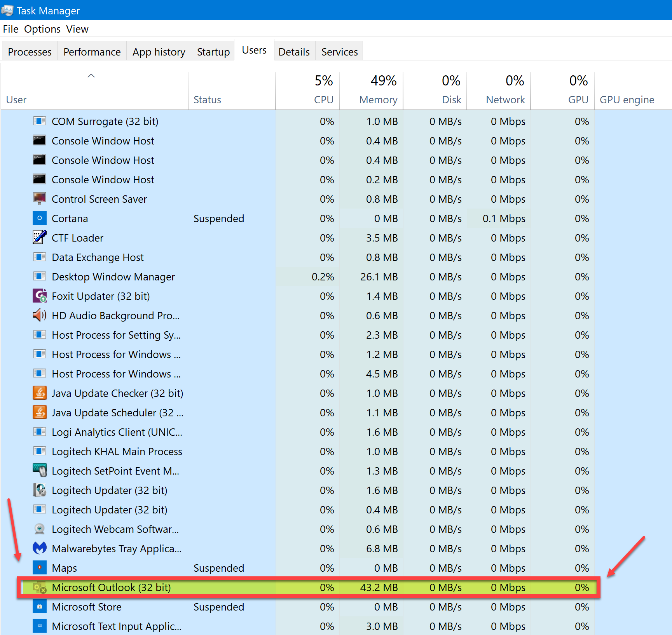Switch to the Services tab
The width and height of the screenshot is (672, 635).
click(340, 52)
